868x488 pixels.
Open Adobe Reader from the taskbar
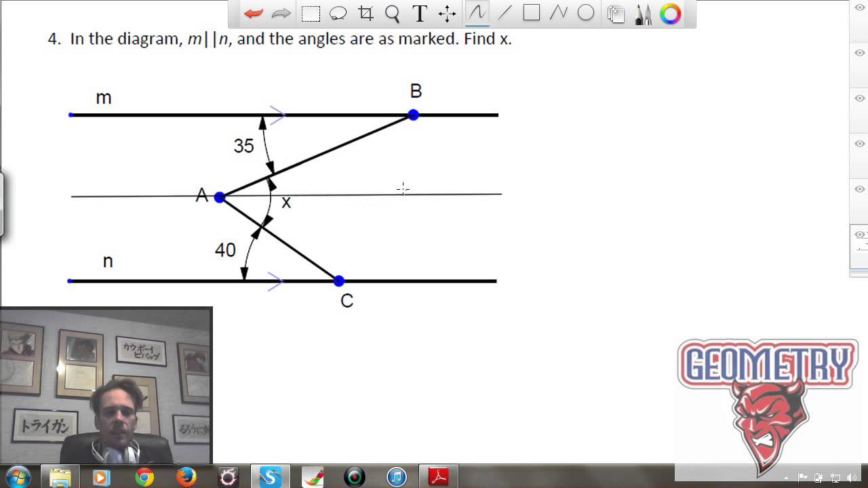tap(439, 477)
